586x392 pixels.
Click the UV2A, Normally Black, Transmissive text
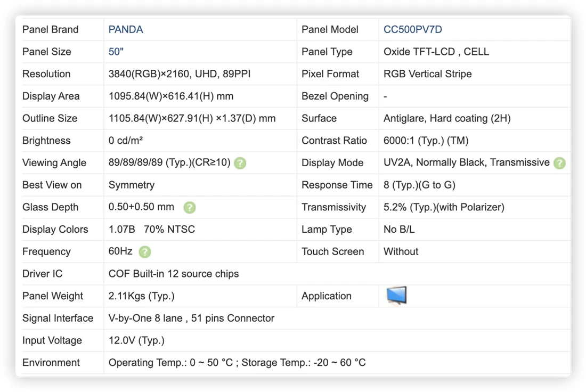(x=467, y=162)
